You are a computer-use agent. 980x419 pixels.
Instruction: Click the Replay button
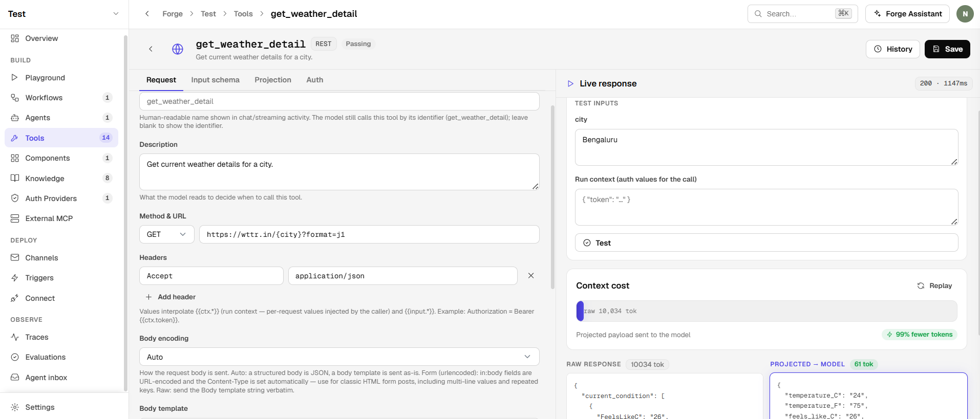pyautogui.click(x=934, y=285)
